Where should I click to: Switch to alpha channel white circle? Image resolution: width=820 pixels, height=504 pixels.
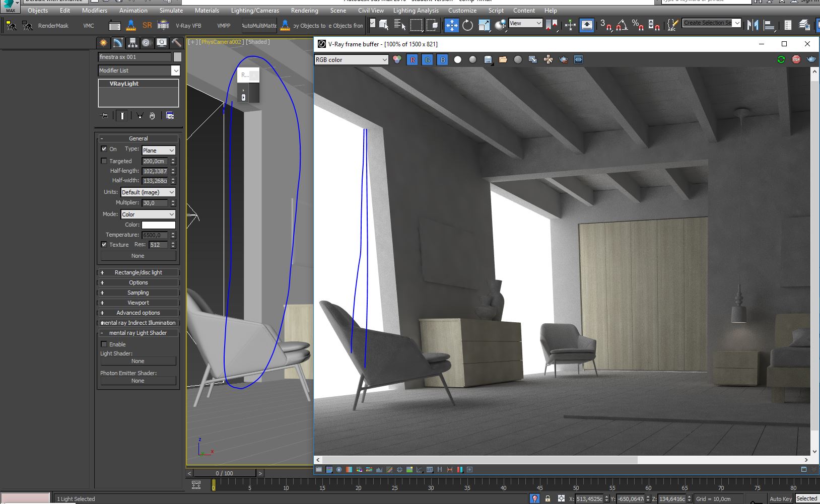457,59
